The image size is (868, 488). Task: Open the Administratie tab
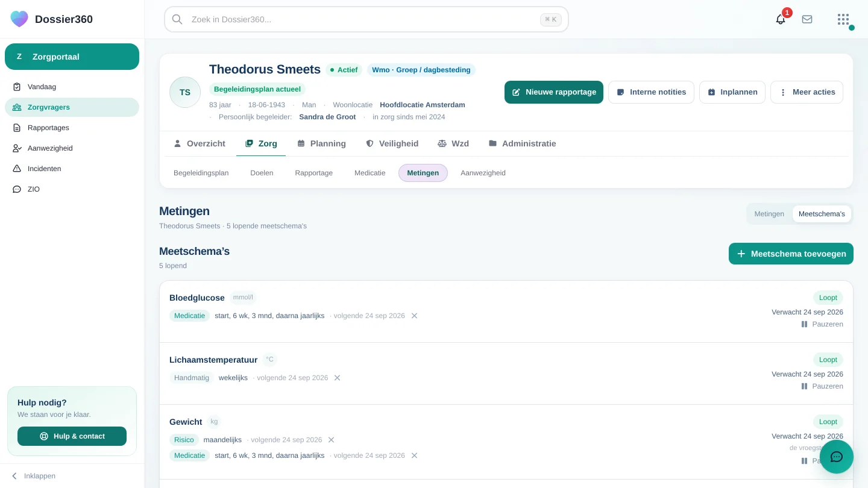pyautogui.click(x=522, y=143)
